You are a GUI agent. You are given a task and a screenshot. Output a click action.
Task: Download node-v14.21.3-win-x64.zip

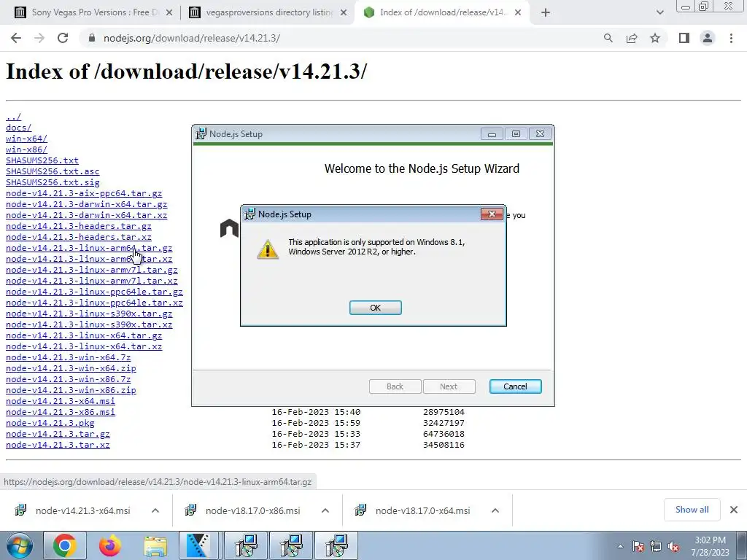coord(71,368)
